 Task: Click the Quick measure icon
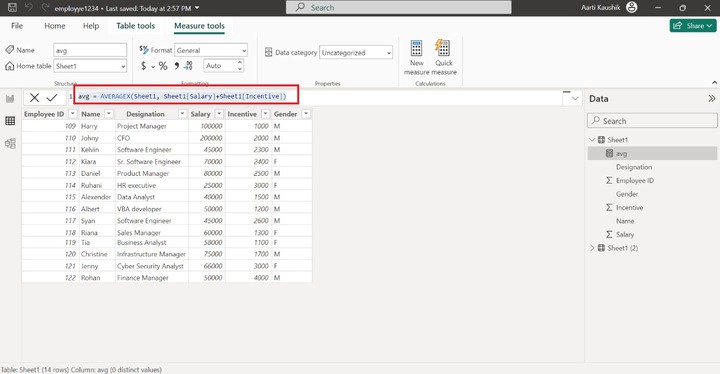tap(443, 48)
